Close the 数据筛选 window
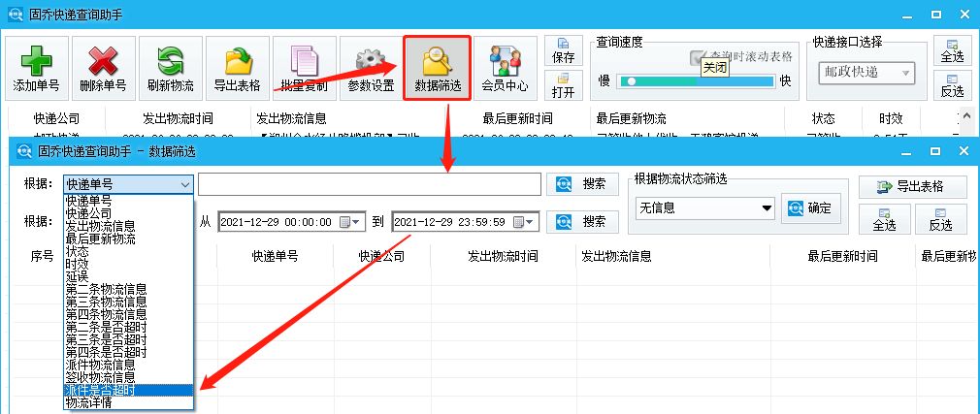Screen dimensions: 980x414 pos(964,151)
